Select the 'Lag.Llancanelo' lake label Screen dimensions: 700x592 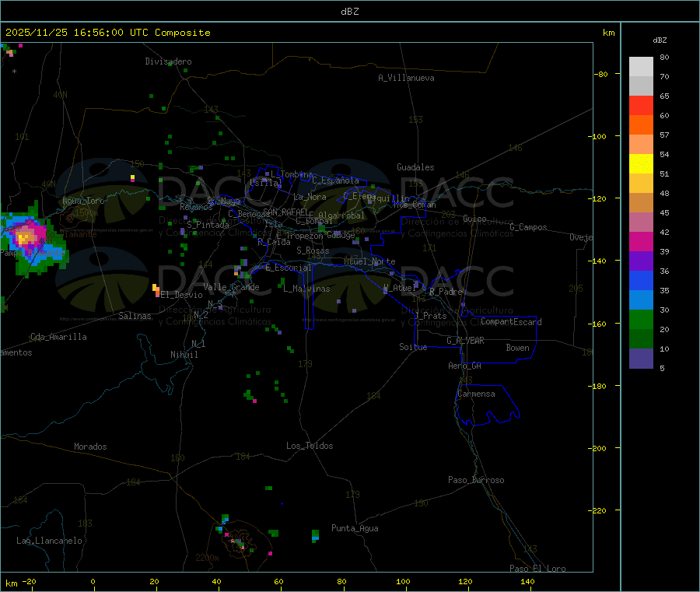tap(49, 541)
